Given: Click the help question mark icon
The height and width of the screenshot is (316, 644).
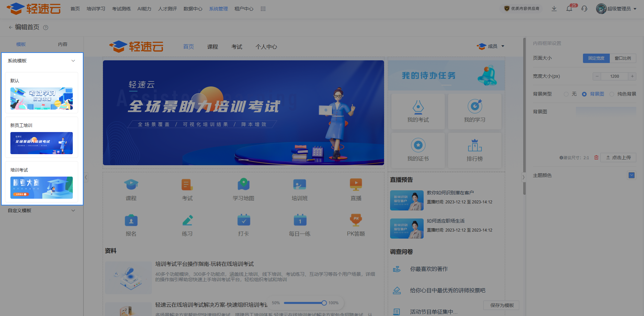Looking at the screenshot, I should click(46, 27).
